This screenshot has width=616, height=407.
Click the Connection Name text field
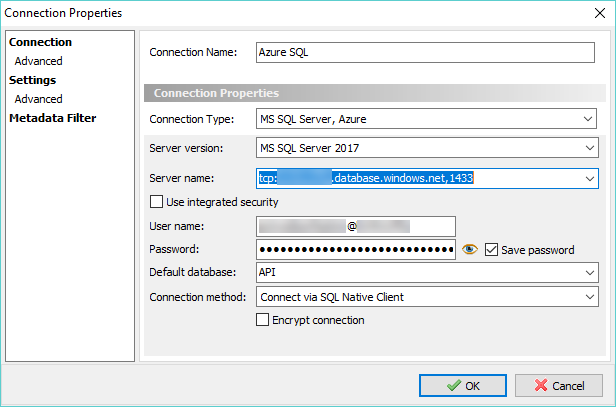pos(425,51)
